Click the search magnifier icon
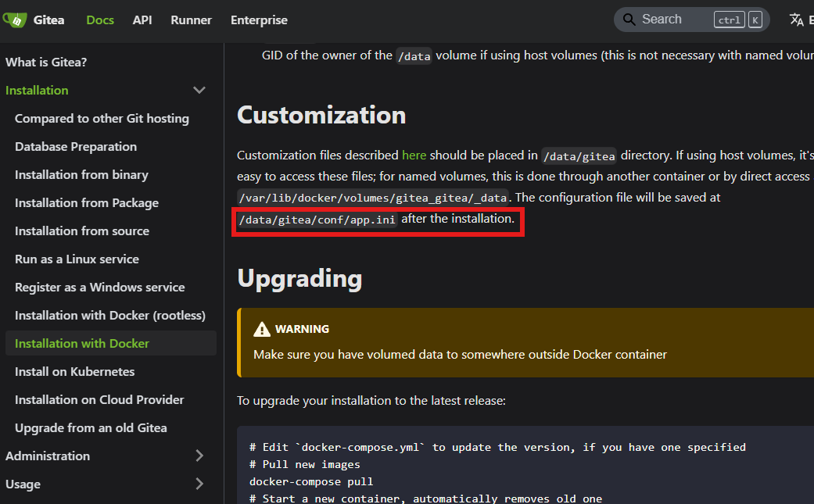This screenshot has height=504, width=814. (629, 20)
